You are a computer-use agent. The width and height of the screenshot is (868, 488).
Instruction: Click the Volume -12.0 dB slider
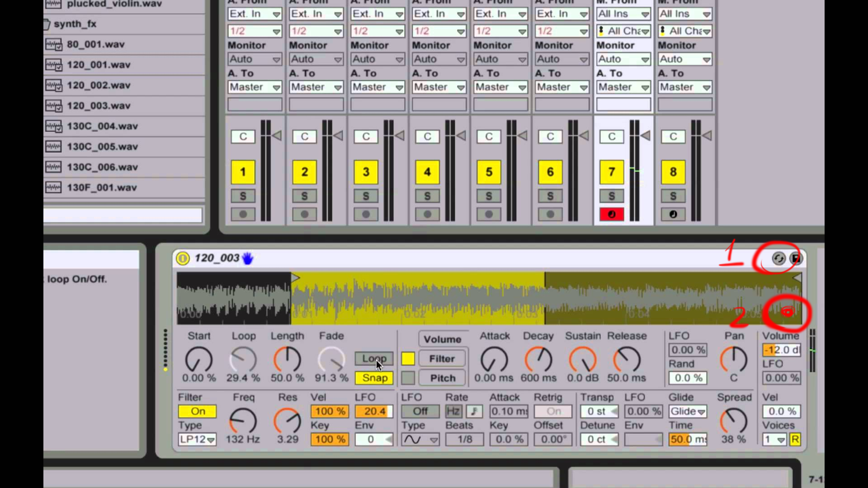[x=782, y=350]
